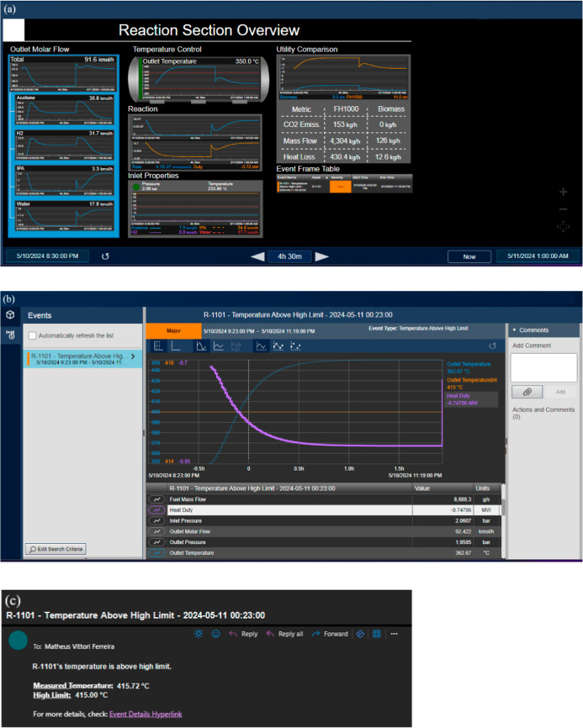This screenshot has width=583, height=728.
Task: Open the events clock icon in sidebar
Action: point(11,335)
